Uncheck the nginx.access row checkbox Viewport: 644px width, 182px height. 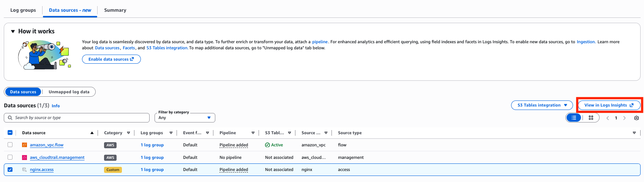(10, 169)
